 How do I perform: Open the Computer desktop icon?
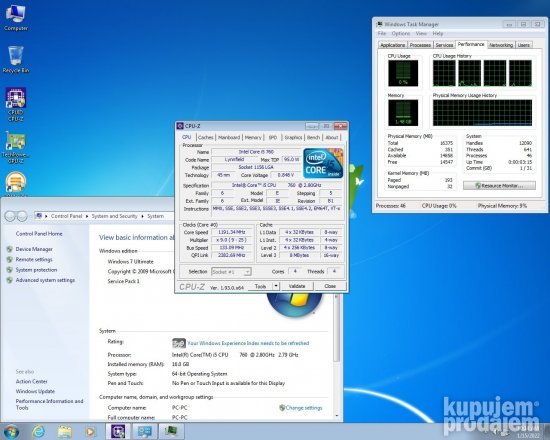pyautogui.click(x=15, y=18)
